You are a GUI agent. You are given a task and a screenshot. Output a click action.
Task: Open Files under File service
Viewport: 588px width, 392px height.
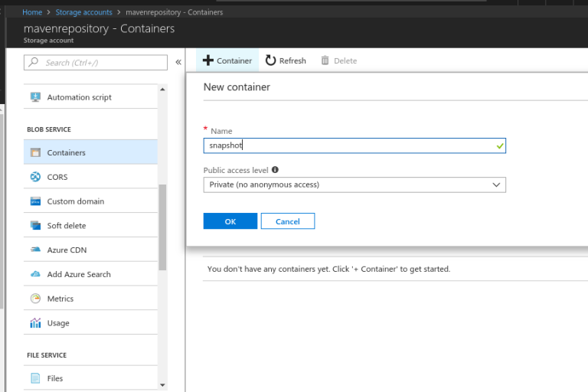point(90,378)
